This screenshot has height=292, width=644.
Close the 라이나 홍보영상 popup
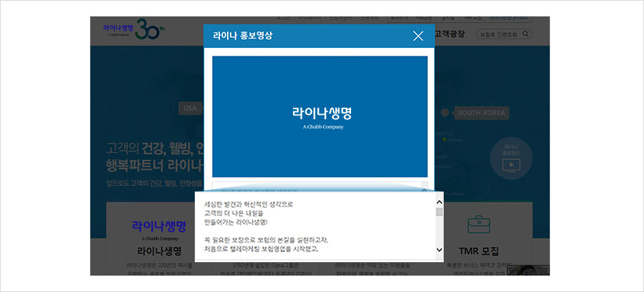pos(418,36)
